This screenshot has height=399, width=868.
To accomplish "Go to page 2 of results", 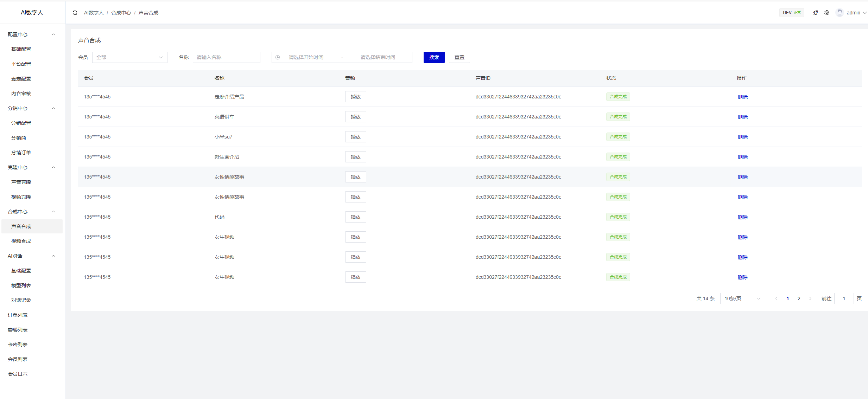I will click(799, 298).
